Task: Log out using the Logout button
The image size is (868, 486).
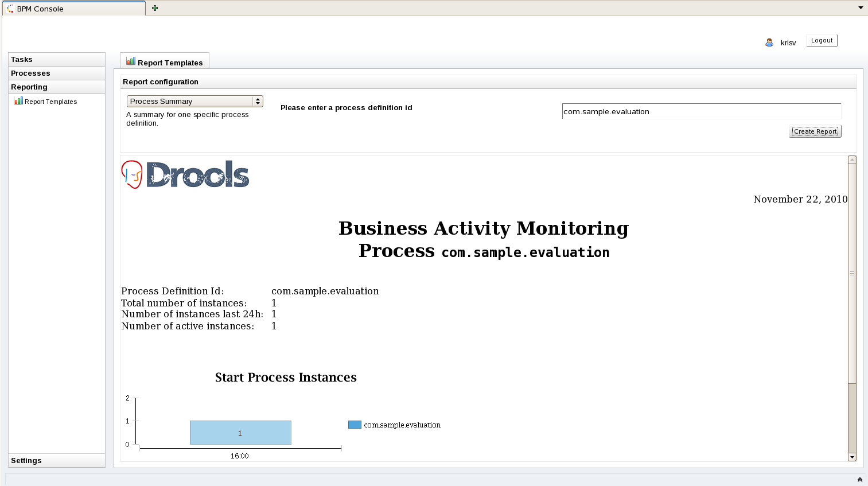Action: tap(822, 41)
